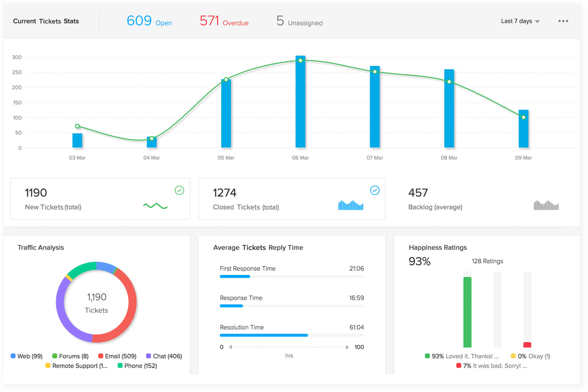Toggle Email (509) legend entry
588x392 pixels.
[117, 356]
